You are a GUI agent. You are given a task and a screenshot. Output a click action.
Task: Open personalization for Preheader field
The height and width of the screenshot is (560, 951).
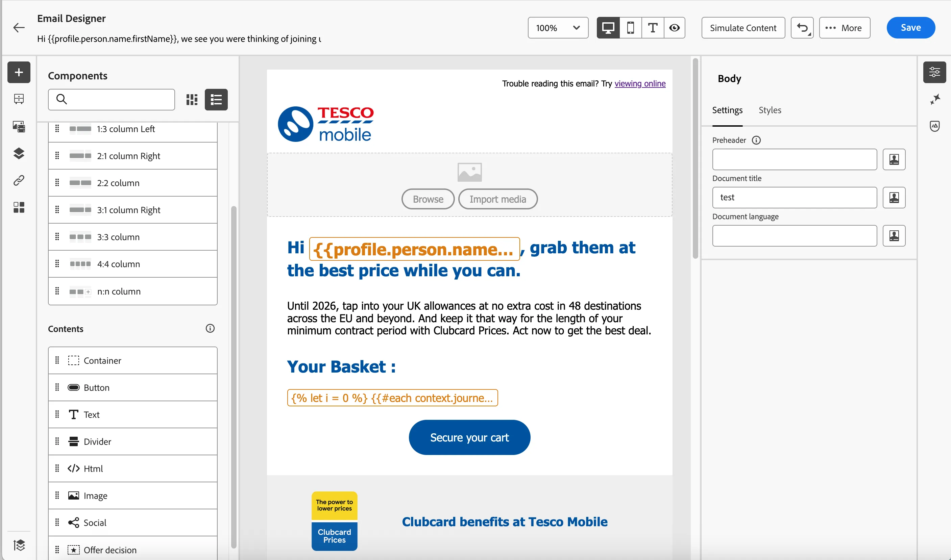tap(894, 159)
